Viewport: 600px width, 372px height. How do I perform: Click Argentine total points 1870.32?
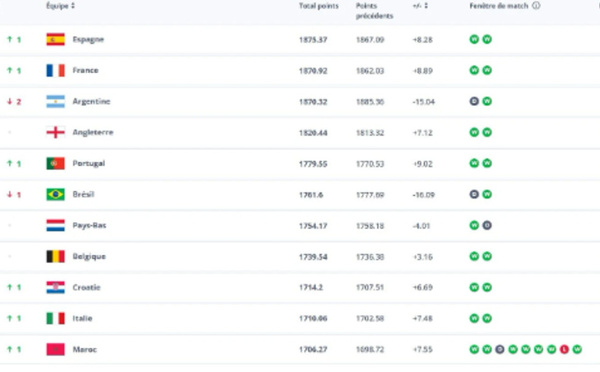point(313,102)
